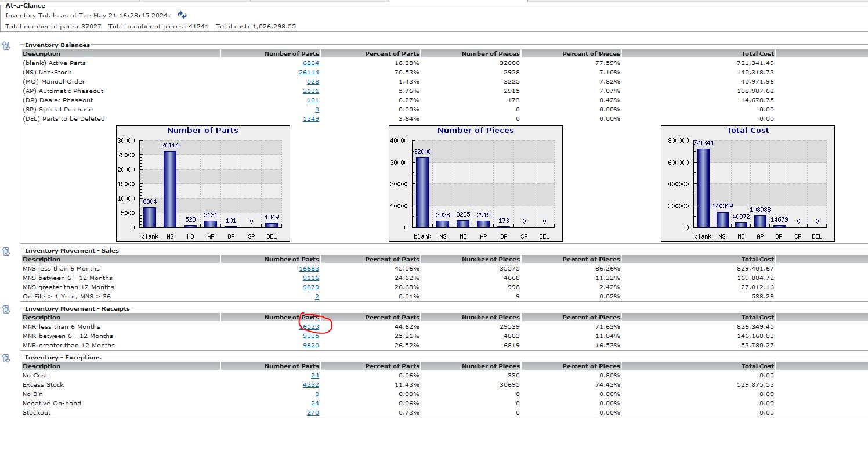The height and width of the screenshot is (475, 868).
Task: View the 1349 Parts to be Deleted
Action: 312,118
